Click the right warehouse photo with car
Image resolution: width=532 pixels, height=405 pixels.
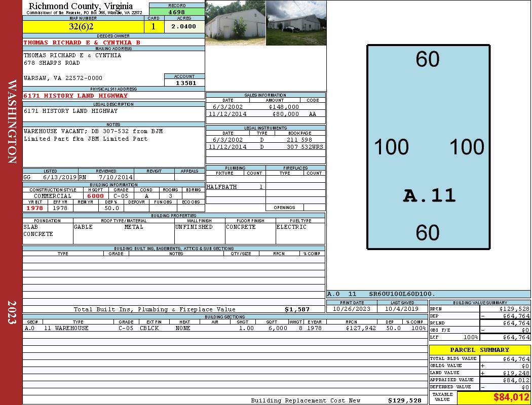296,23
